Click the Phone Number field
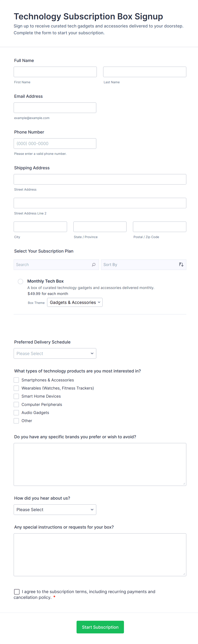The height and width of the screenshot is (644, 198). pos(55,144)
